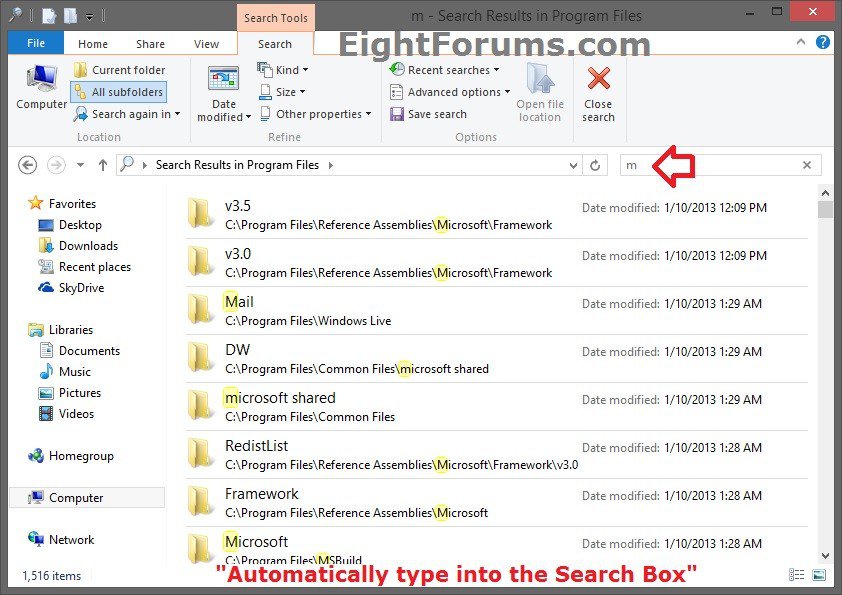Click the Close search red X icon
Viewport: 842px width, 595px height.
pyautogui.click(x=598, y=79)
